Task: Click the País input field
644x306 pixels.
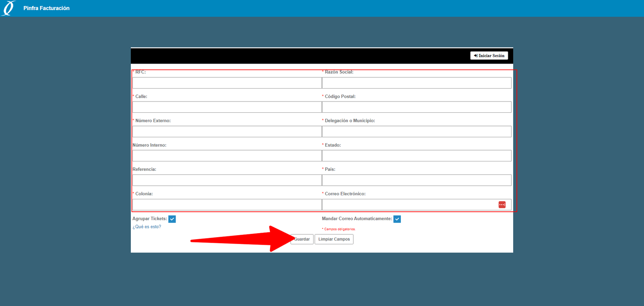Action: [x=417, y=180]
